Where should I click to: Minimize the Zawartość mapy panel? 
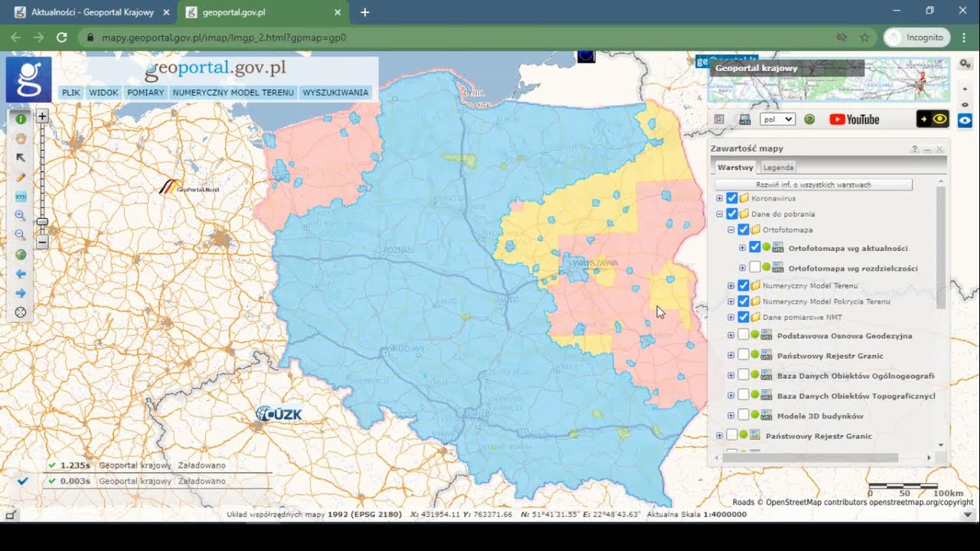point(926,149)
